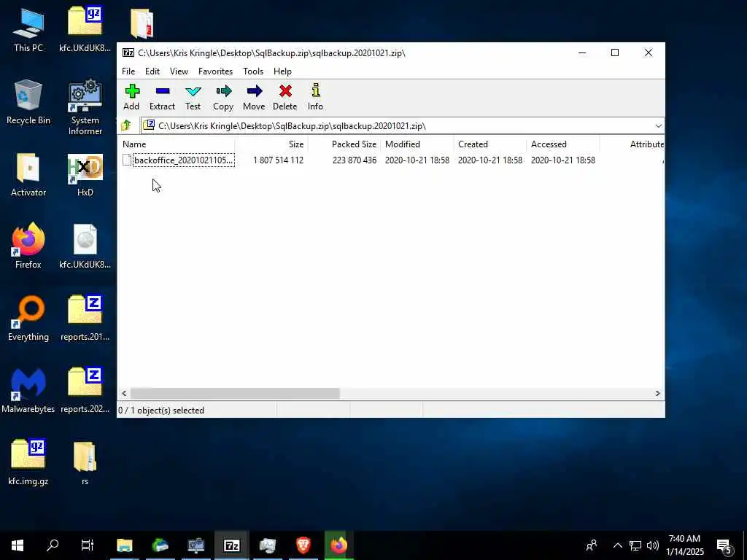Sort by Accessed column header

click(563, 144)
